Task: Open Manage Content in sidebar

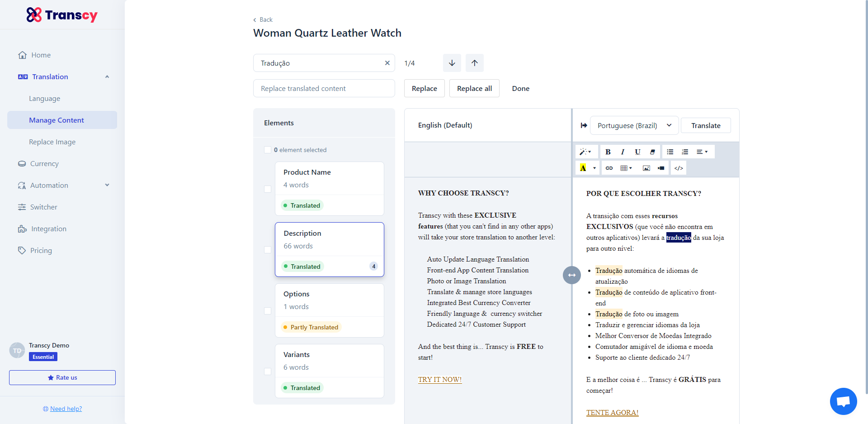Action: coord(62,120)
